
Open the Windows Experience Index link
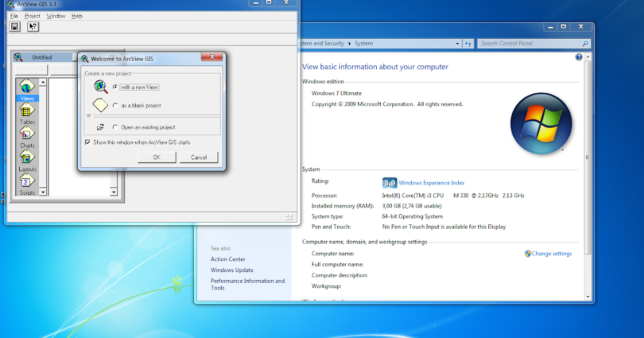pos(431,183)
